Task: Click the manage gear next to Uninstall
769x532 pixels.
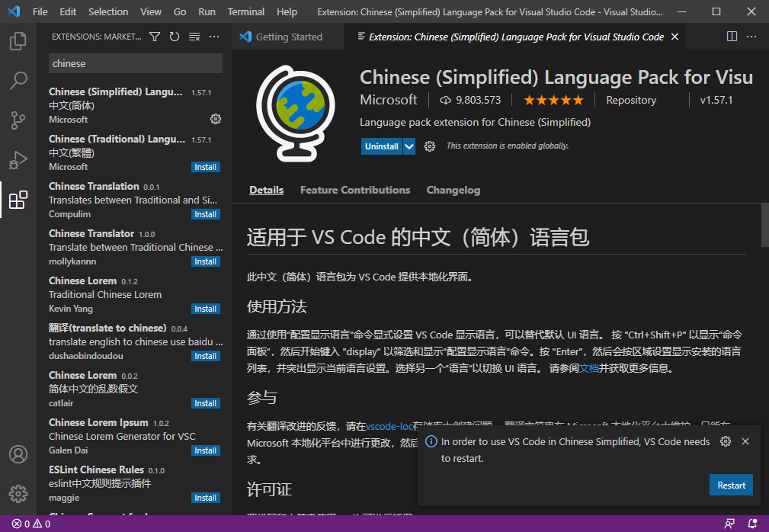Action: click(x=430, y=146)
